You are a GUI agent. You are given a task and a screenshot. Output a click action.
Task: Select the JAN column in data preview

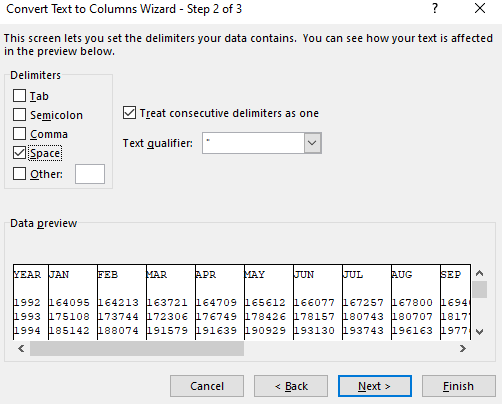click(x=73, y=302)
